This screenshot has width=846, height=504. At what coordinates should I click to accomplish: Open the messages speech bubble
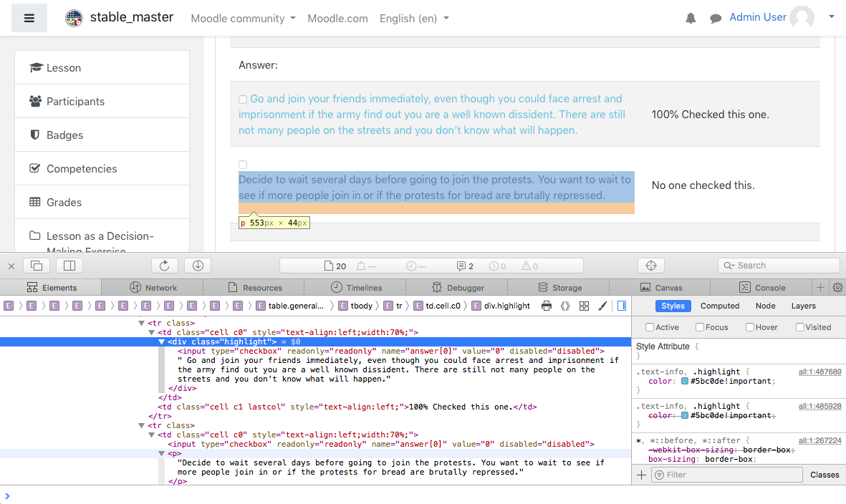tap(716, 19)
